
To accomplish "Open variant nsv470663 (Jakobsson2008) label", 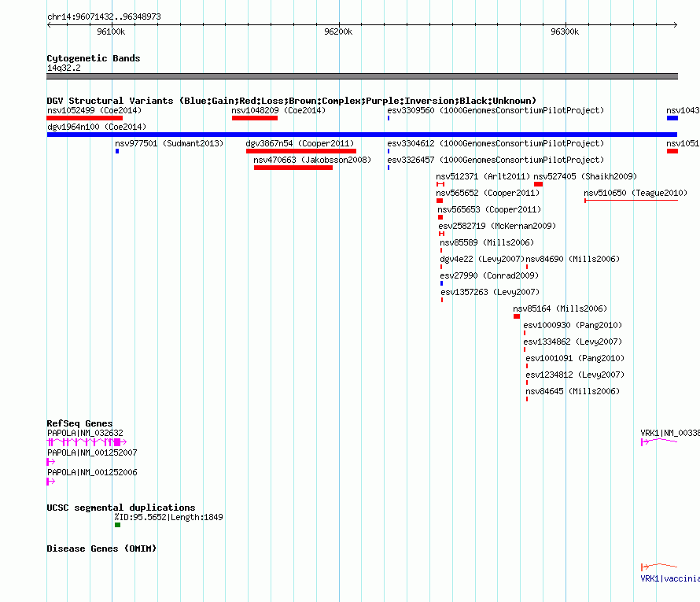I will (x=312, y=160).
